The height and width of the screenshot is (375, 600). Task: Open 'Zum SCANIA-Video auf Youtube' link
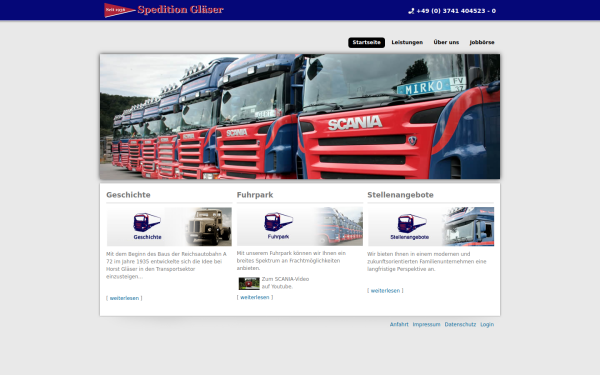(285, 283)
